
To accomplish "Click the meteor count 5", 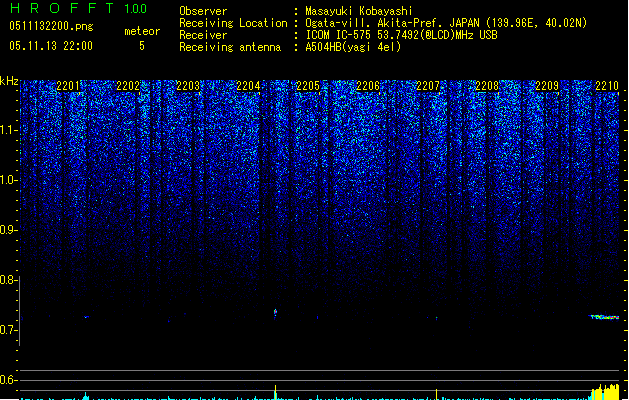I will coord(142,46).
